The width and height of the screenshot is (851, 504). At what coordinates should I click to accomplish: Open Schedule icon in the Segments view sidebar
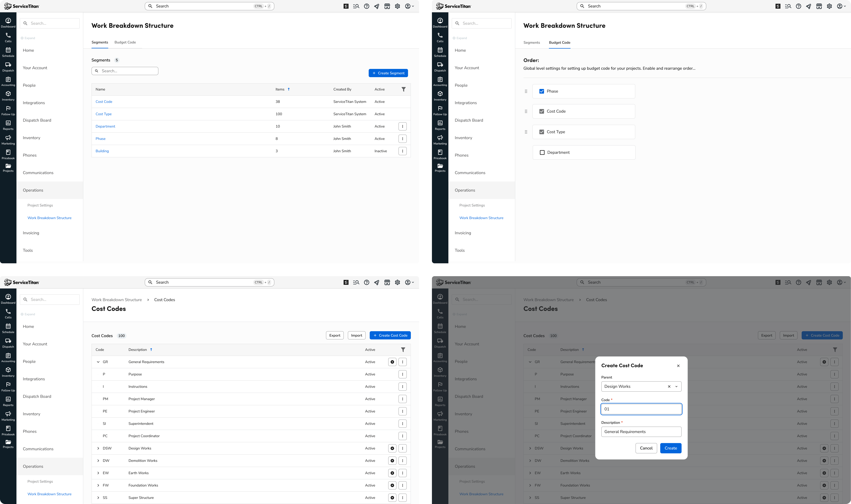click(8, 50)
